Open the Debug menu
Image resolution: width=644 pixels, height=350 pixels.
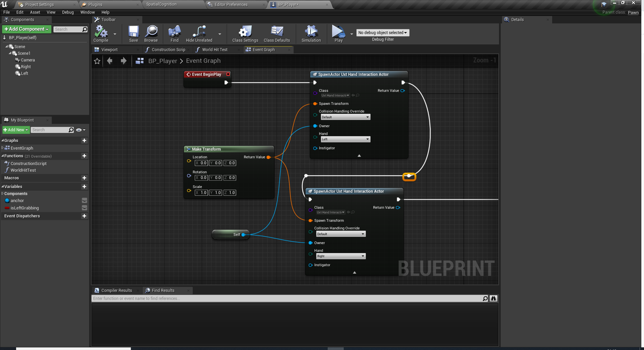[x=68, y=12]
